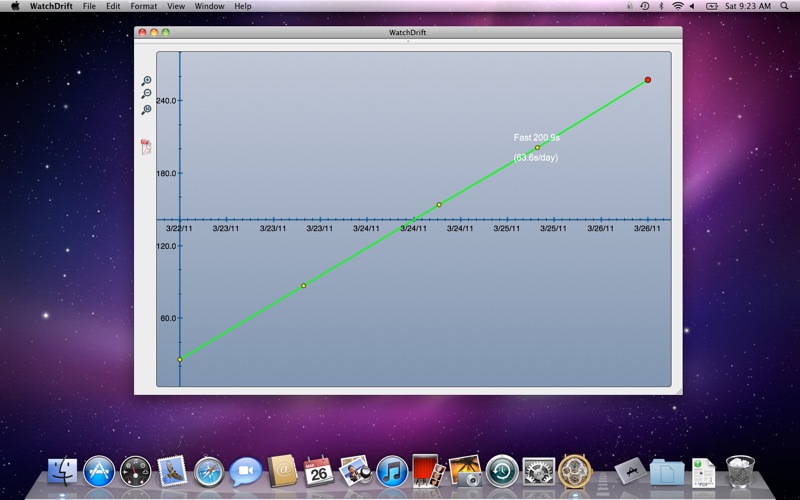This screenshot has width=800, height=500.
Task: Click the Bluetooth status icon
Action: click(661, 6)
